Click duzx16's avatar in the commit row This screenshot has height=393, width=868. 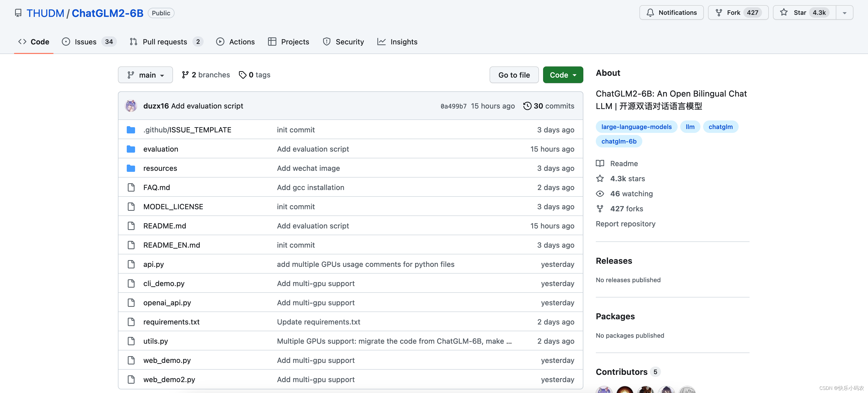pyautogui.click(x=131, y=106)
